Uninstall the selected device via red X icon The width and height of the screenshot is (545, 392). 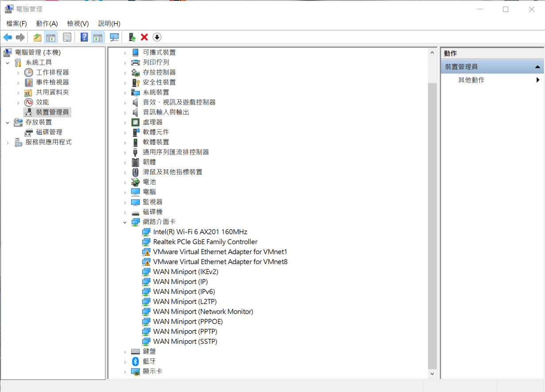[144, 37]
